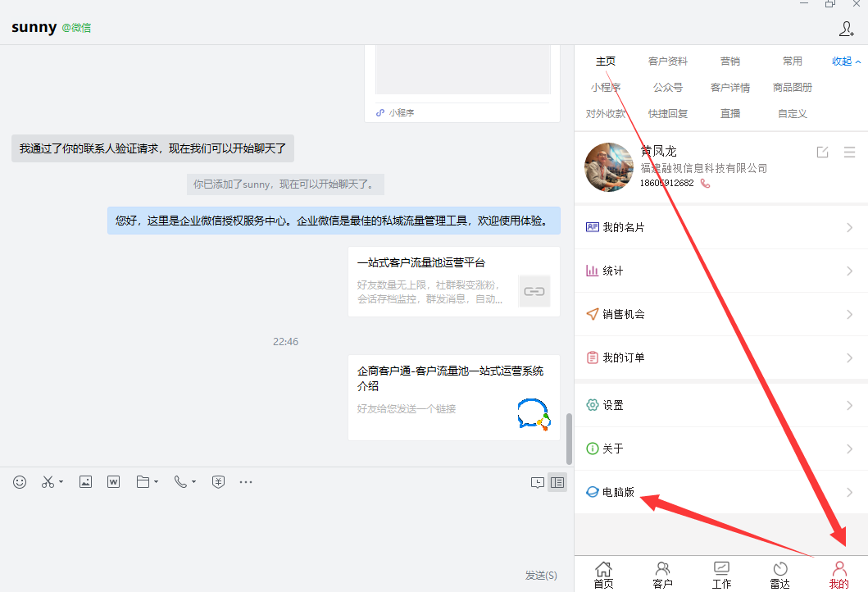This screenshot has width=868, height=592.
Task: Go to 客户 in bottom navigation
Action: 662,576
